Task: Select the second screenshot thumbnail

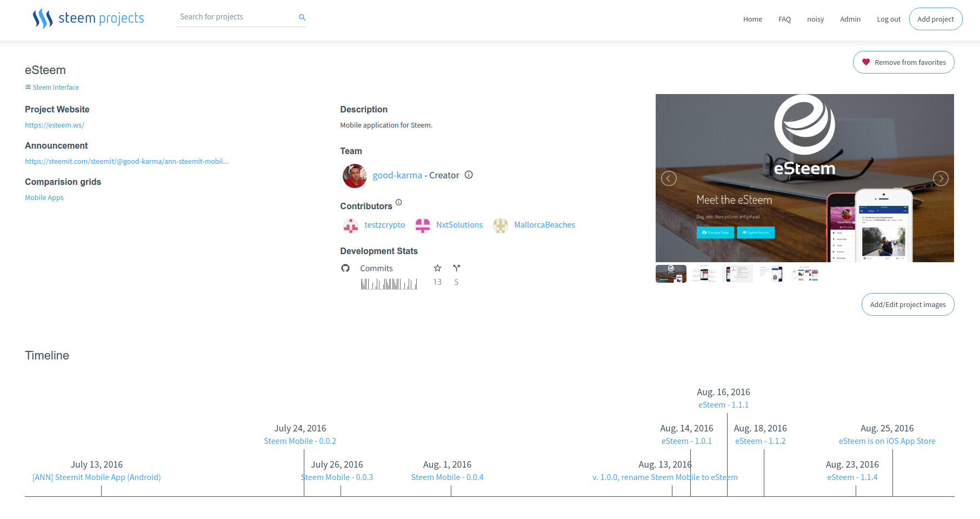Action: coord(704,274)
